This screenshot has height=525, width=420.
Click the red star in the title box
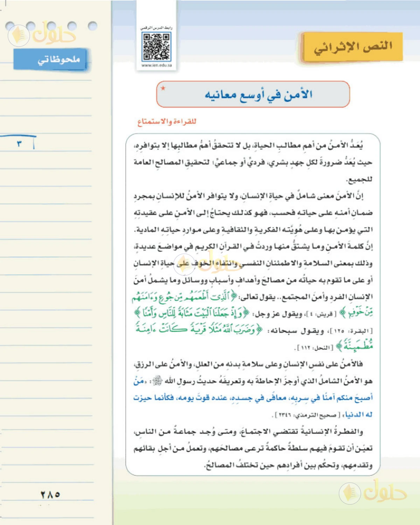click(x=163, y=88)
